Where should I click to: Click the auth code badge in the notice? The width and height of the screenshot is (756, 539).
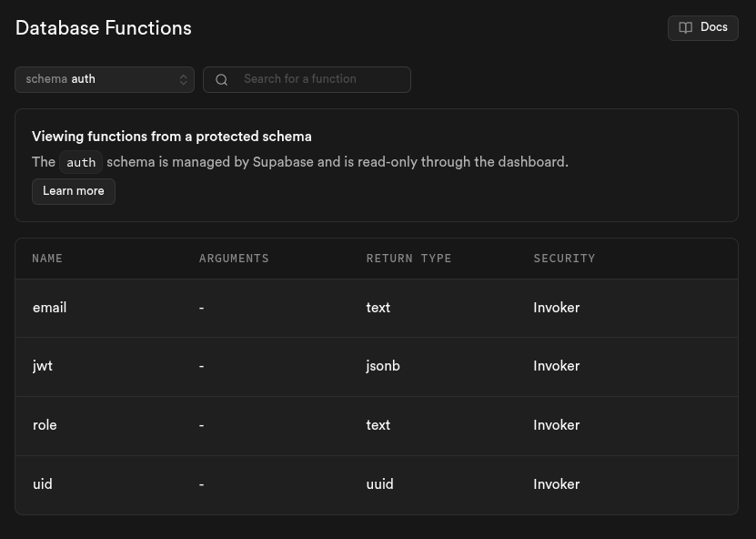81,163
